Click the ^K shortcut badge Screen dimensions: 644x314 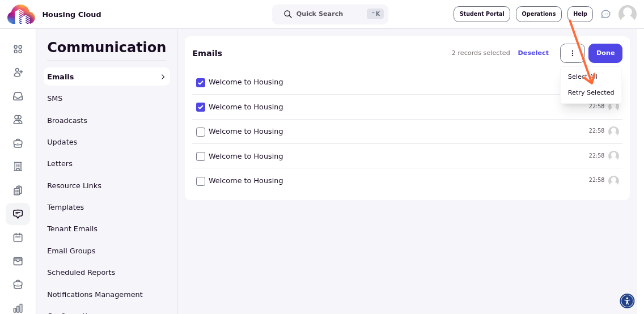tap(375, 14)
